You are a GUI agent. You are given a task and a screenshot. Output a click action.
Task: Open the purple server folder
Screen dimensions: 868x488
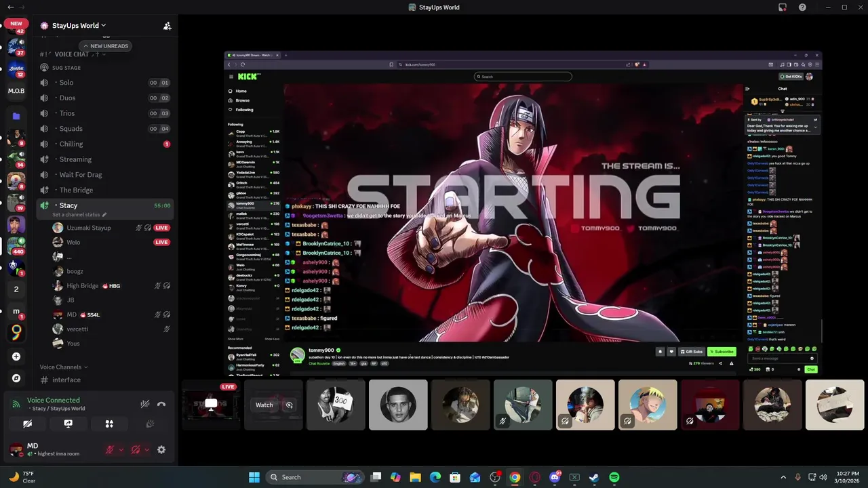(x=16, y=116)
